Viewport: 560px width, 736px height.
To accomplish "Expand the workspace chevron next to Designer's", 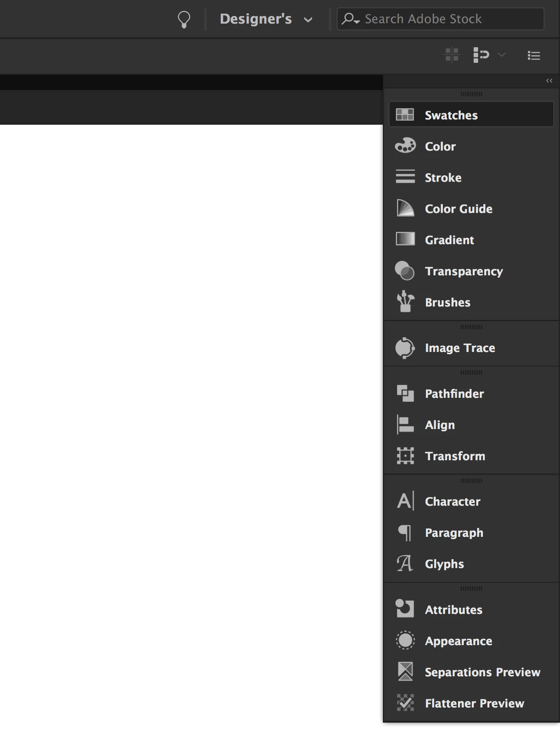I will [308, 20].
